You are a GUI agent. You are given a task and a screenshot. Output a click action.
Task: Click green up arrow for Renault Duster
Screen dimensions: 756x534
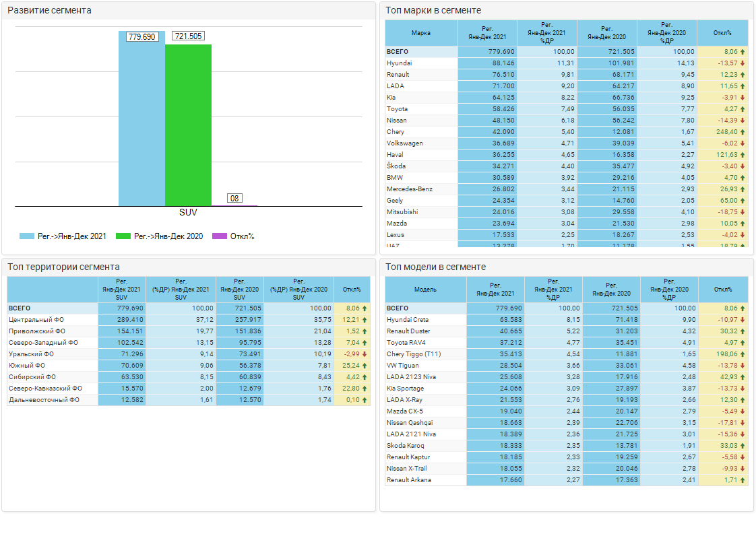click(743, 331)
